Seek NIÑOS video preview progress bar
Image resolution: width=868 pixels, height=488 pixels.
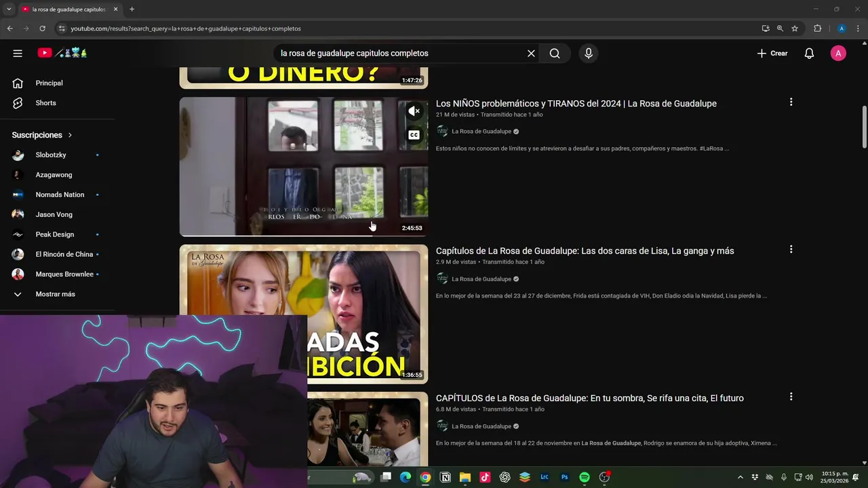(304, 235)
